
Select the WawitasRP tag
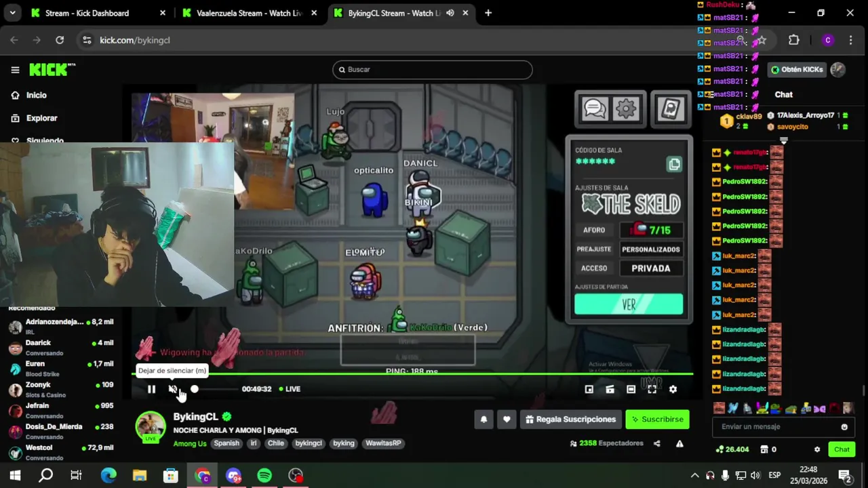[383, 443]
